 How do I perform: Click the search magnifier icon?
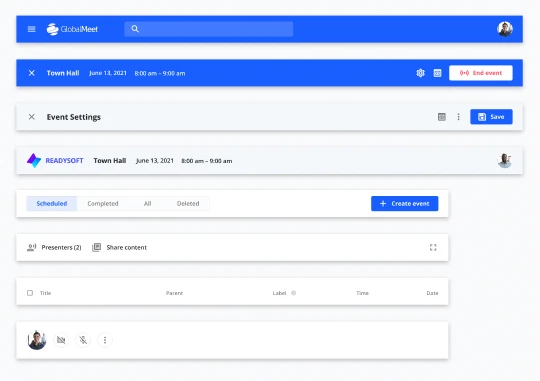click(135, 29)
